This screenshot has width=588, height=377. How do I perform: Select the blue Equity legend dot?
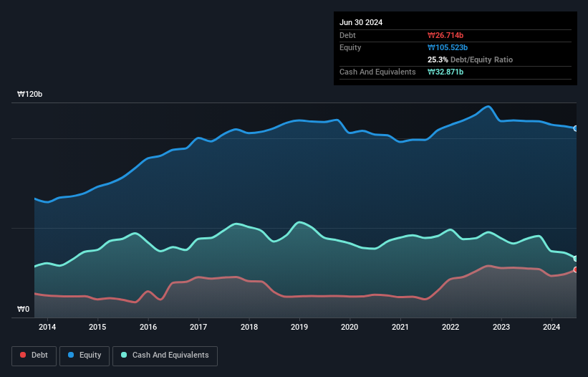click(71, 355)
